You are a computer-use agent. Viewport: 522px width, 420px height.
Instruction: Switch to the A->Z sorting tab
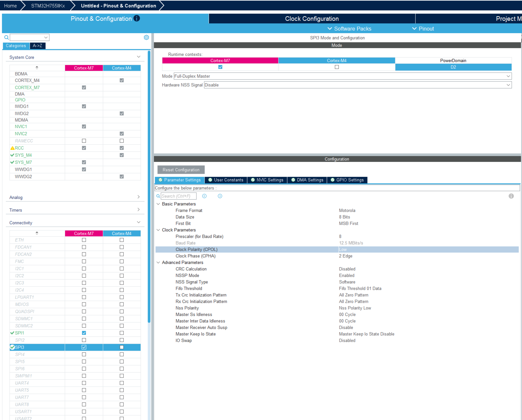click(x=38, y=46)
